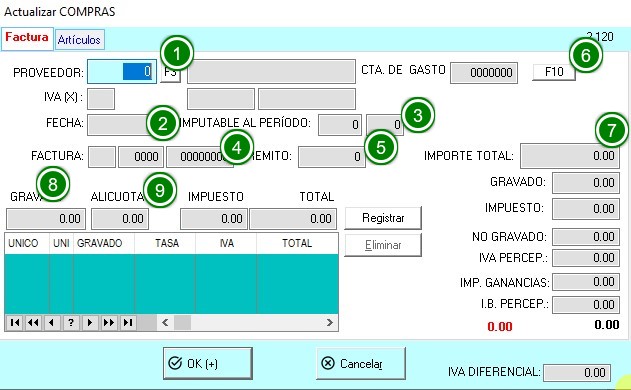Click the GRAVADO grid column header

[x=104, y=243]
